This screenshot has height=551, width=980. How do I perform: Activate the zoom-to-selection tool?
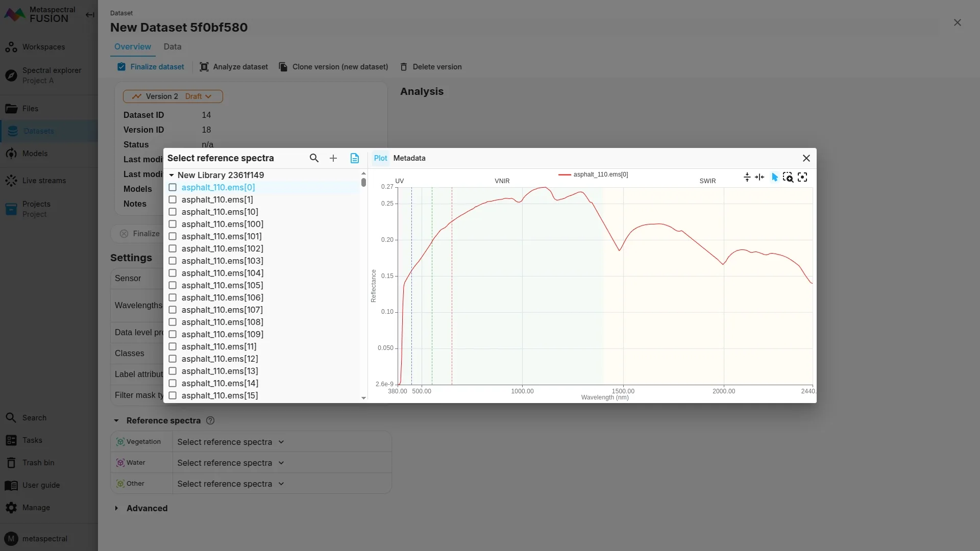click(788, 177)
